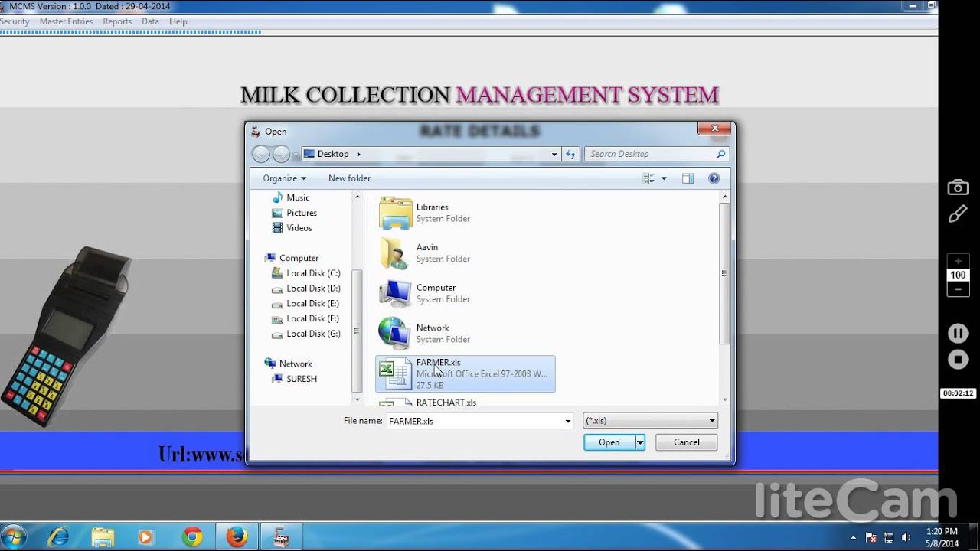
Task: Select the Network system folder in file list
Action: tap(465, 334)
